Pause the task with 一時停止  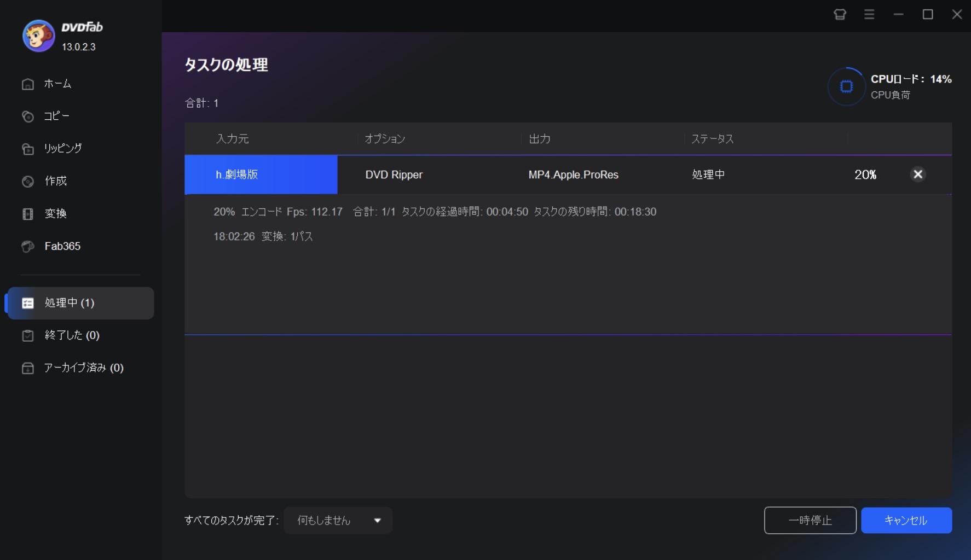tap(810, 520)
